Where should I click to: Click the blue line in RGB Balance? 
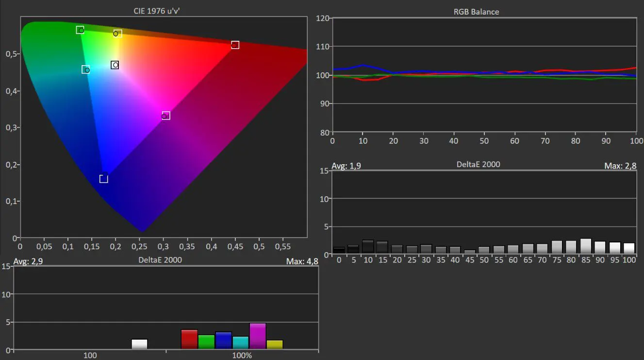[x=362, y=65]
